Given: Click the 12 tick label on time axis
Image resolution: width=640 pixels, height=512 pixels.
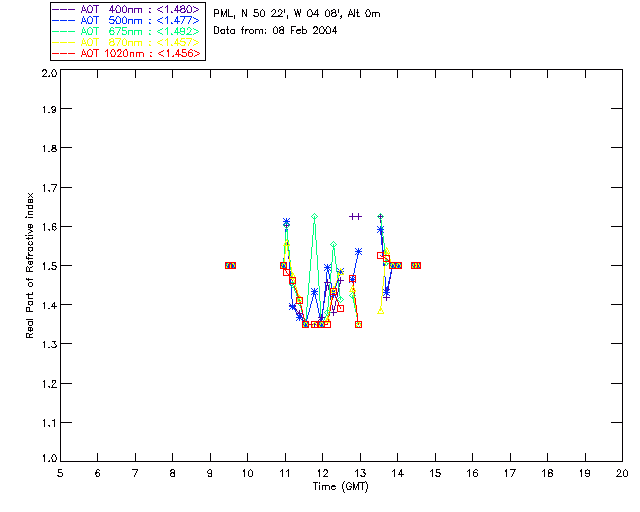Looking at the screenshot, I should click(322, 474).
